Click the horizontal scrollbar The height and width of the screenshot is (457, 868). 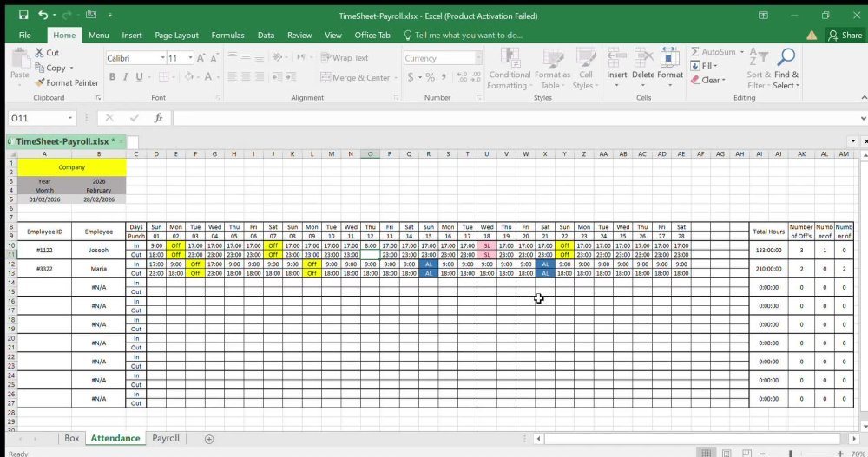click(692, 439)
